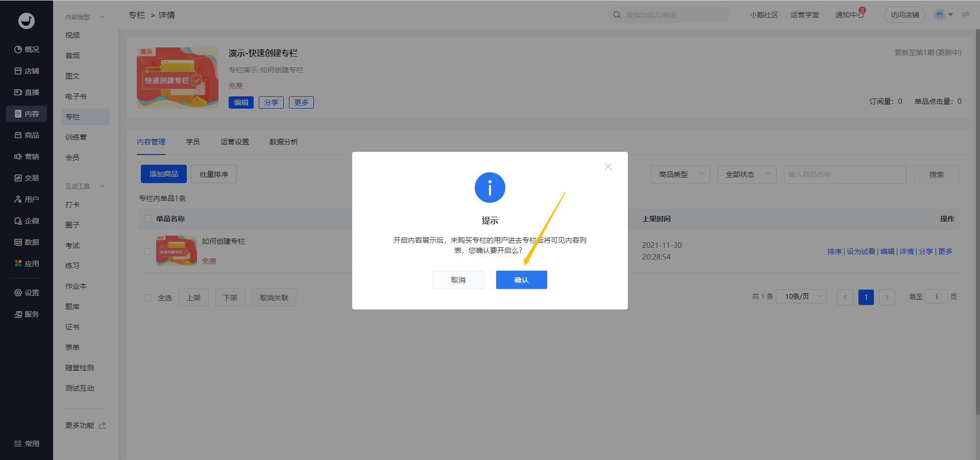Viewport: 980px width, 460px height.
Task: Toggle the 全选 select-all checkbox
Action: tap(148, 298)
